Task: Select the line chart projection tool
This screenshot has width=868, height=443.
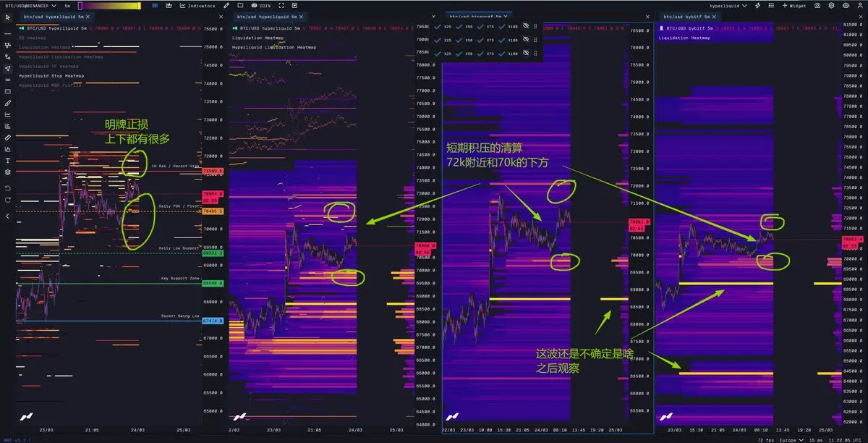Action: pos(8,114)
